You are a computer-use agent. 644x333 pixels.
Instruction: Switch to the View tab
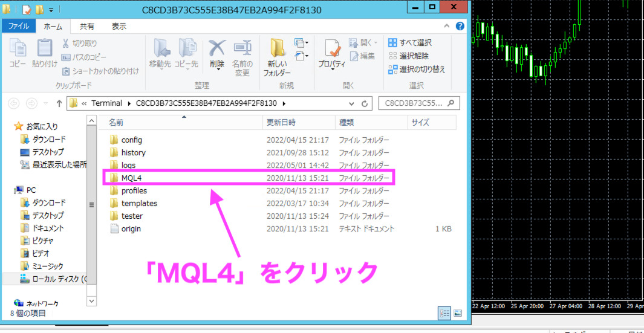[x=119, y=27]
